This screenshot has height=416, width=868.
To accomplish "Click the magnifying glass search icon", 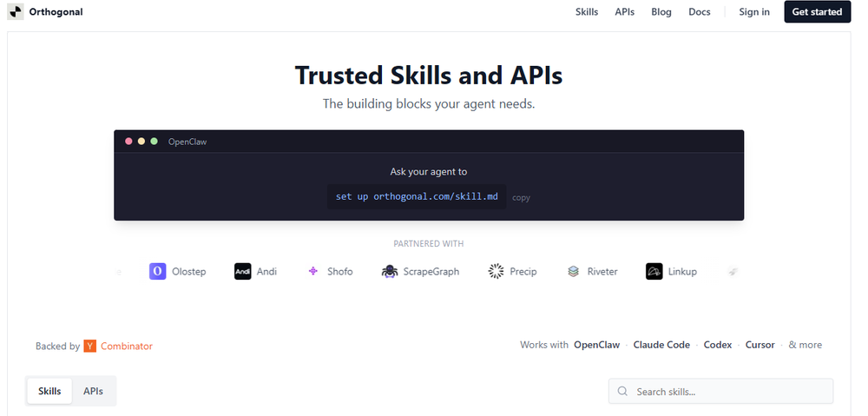I will pyautogui.click(x=622, y=392).
